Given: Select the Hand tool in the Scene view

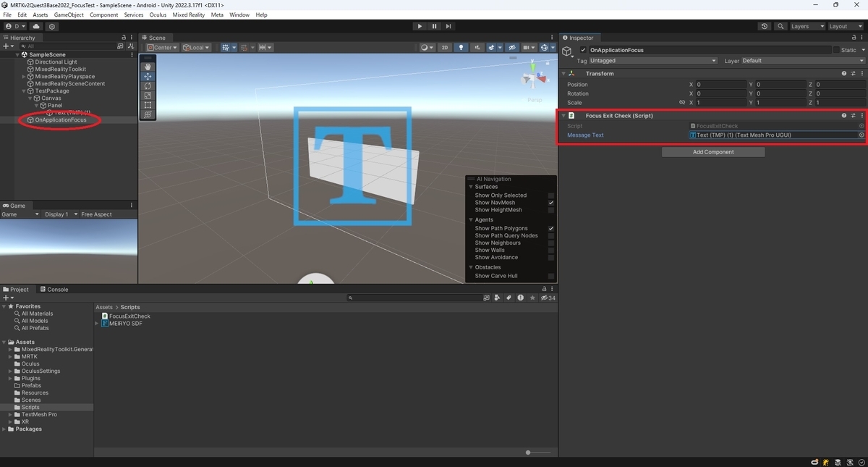Looking at the screenshot, I should tap(148, 67).
